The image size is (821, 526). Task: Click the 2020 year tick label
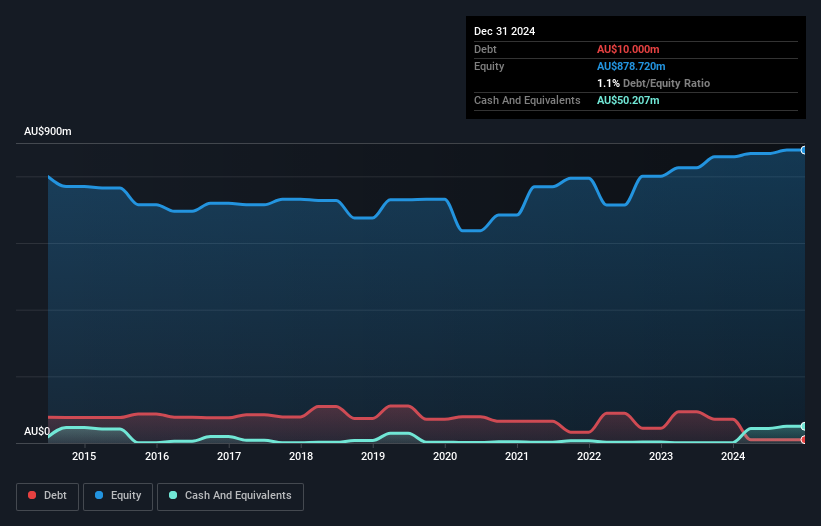pos(445,457)
